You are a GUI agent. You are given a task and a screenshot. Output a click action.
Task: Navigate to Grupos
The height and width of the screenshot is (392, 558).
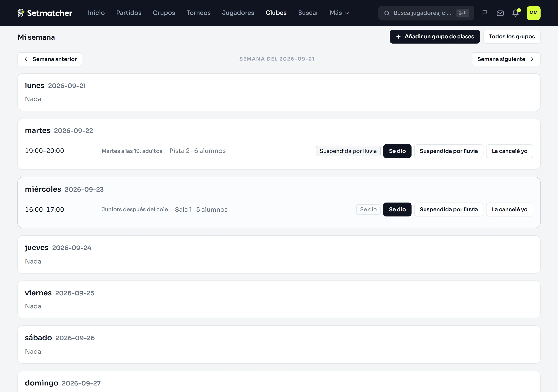coord(164,13)
